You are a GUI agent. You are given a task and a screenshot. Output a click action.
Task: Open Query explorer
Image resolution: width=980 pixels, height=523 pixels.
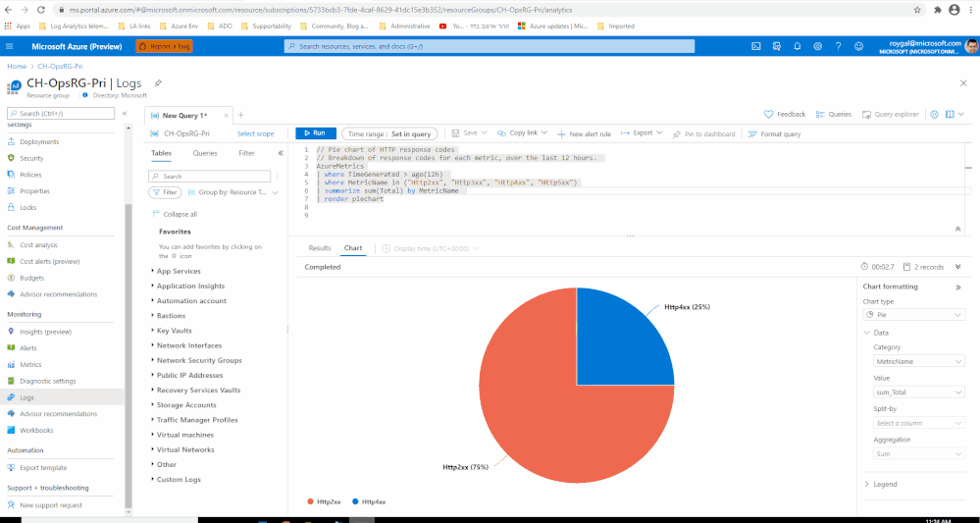tap(891, 115)
